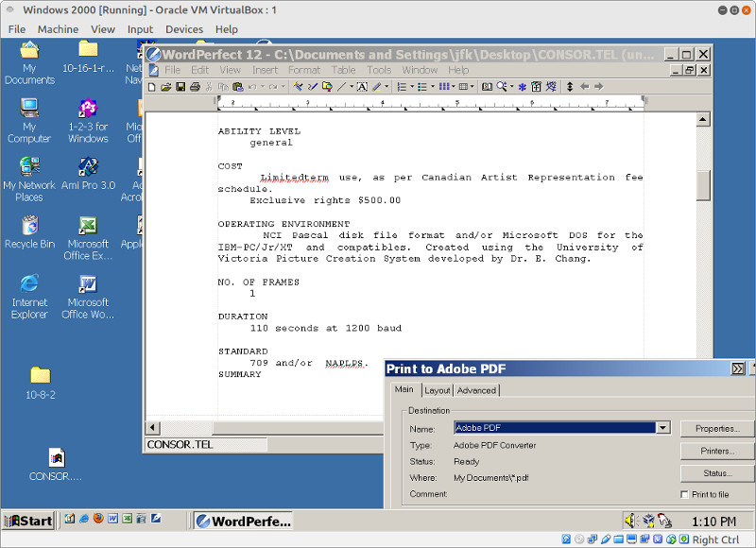Select the 10-8-2 folder on desktop
Viewport: 756px width, 548px height.
coord(41,384)
